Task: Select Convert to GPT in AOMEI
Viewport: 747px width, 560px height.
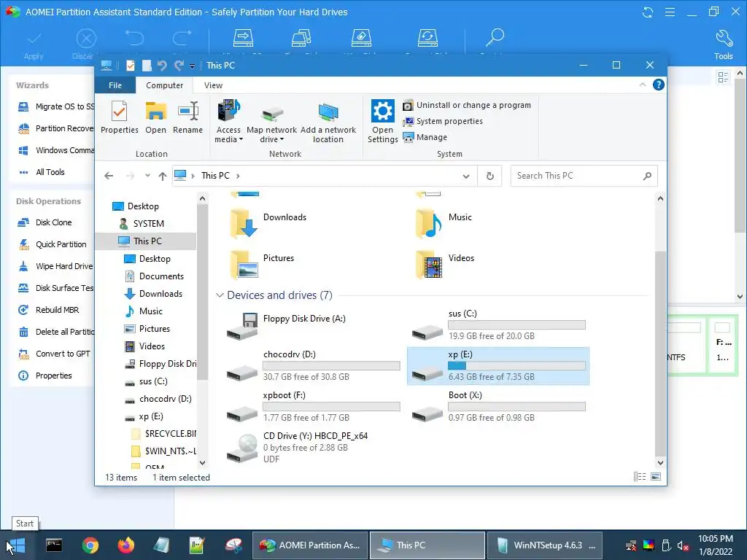Action: [54, 354]
